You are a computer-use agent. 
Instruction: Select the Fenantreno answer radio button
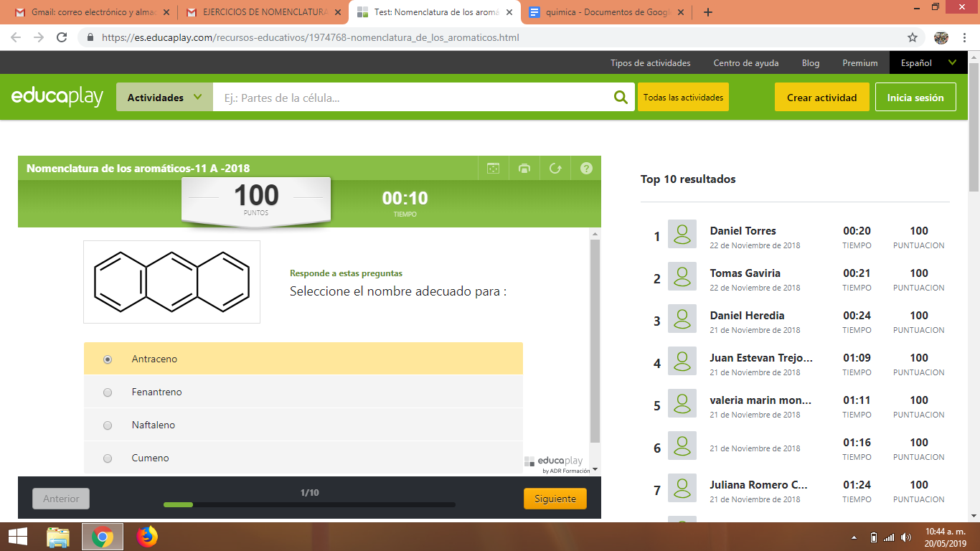tap(108, 392)
